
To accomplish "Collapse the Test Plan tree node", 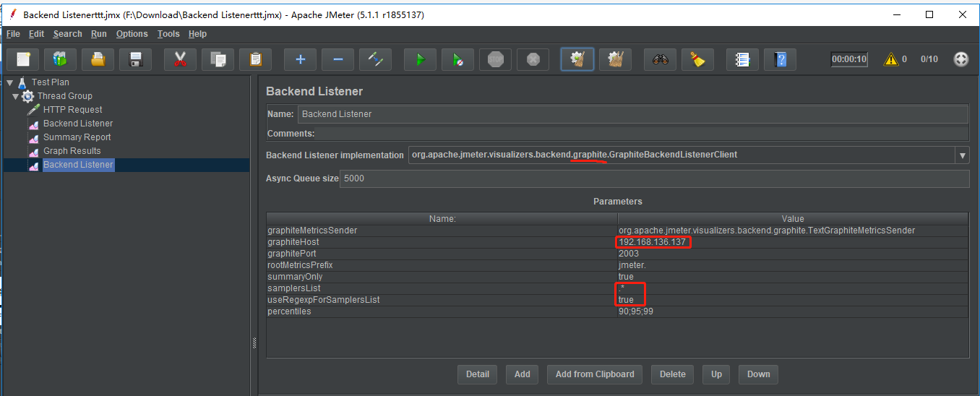I will click(9, 82).
